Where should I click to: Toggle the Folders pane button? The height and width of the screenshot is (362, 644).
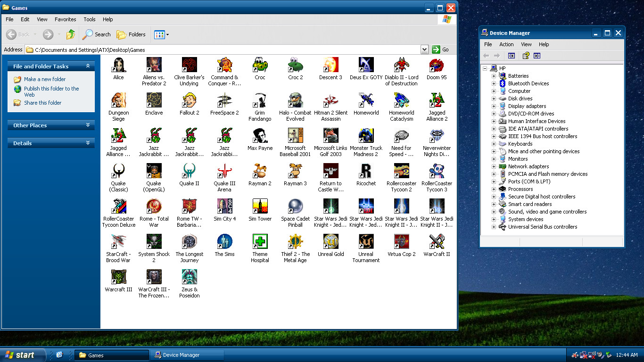pos(131,34)
